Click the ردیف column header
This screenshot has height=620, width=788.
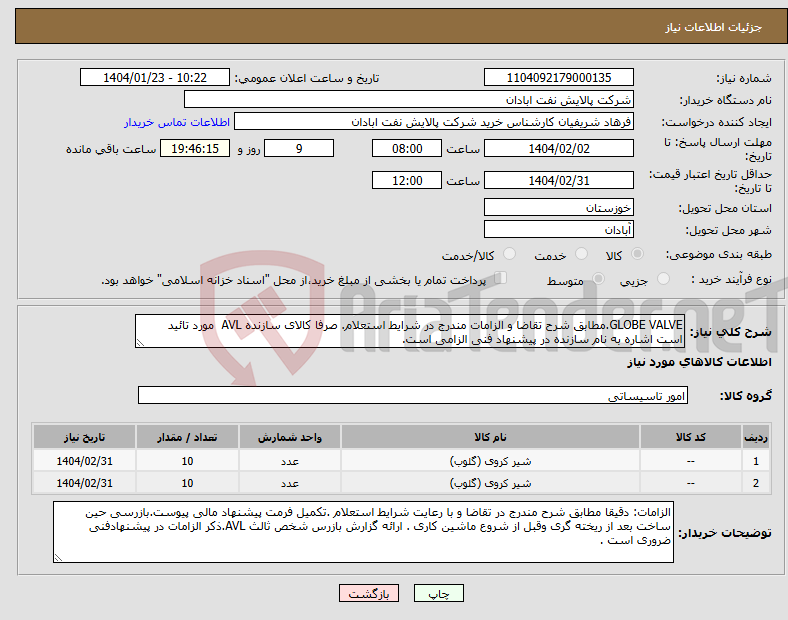(755, 437)
